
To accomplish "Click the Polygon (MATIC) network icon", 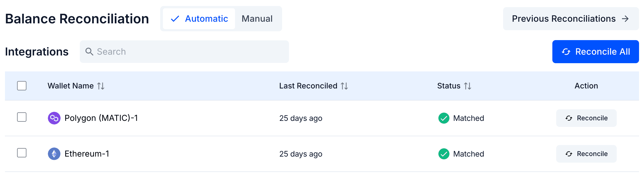I will click(54, 118).
